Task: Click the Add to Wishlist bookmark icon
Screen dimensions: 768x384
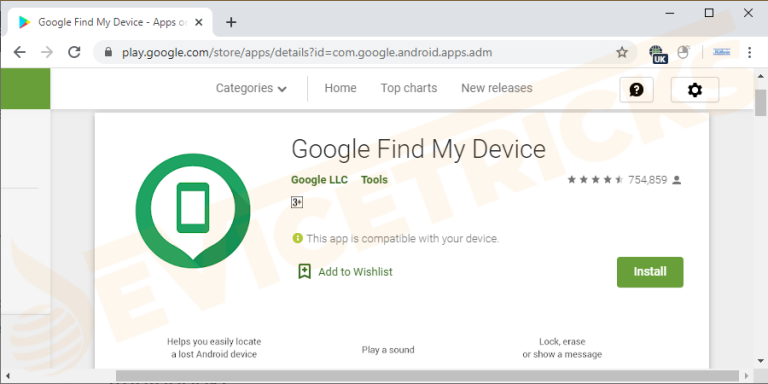Action: click(304, 271)
